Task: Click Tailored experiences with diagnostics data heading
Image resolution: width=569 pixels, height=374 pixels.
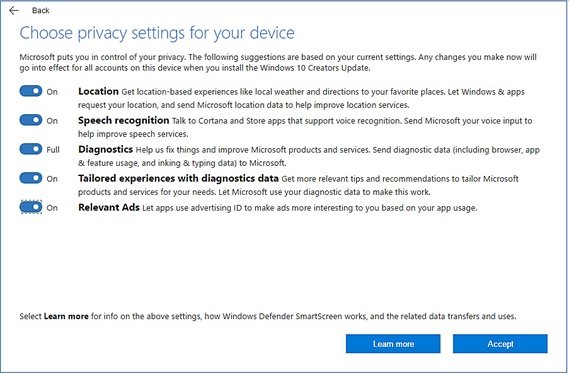Action: click(x=179, y=178)
